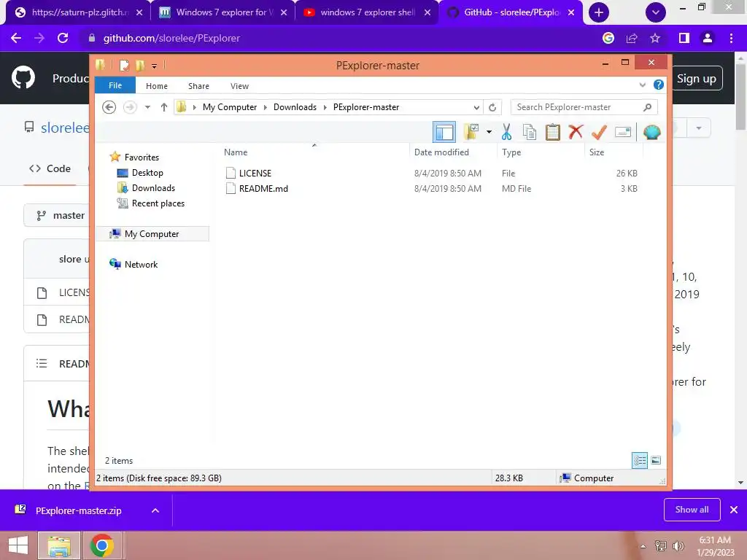Go up one folder level
The image size is (747, 560).
click(x=164, y=107)
